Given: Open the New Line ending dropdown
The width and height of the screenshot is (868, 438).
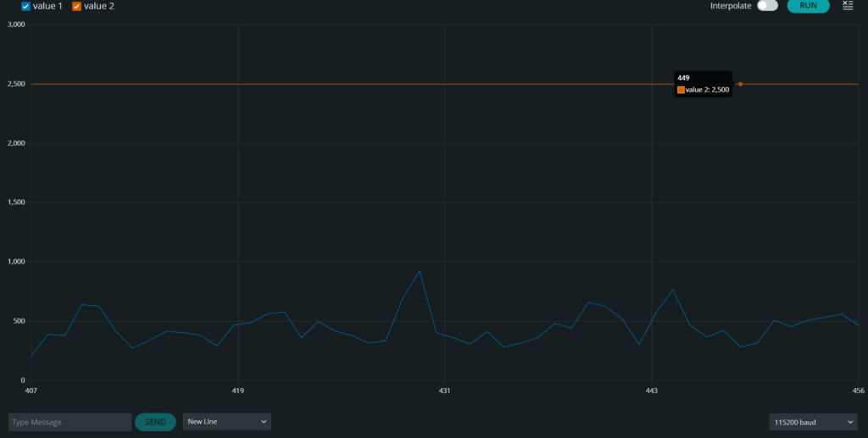Looking at the screenshot, I should (227, 421).
